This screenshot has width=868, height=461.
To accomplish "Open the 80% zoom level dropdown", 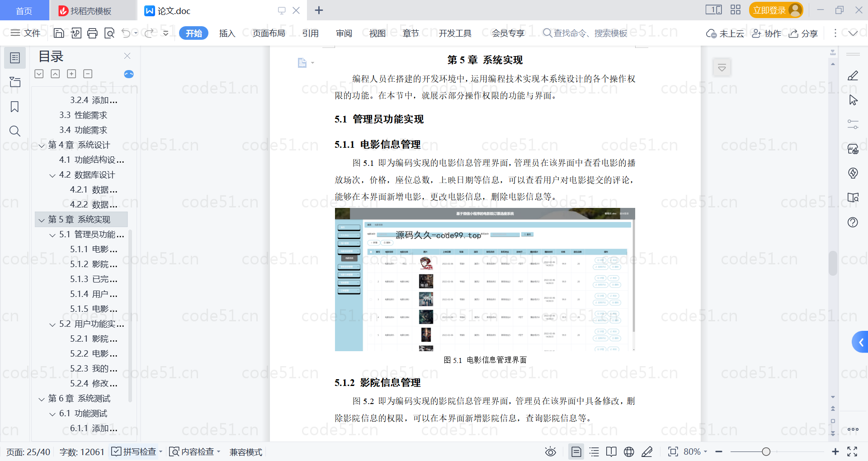I will point(695,452).
